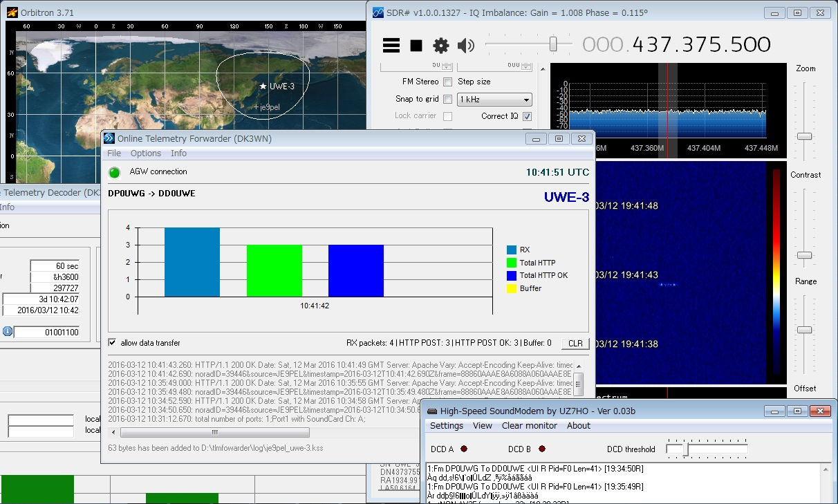Click the Telemetry Forwarder title bar icon
The height and width of the screenshot is (504, 838).
click(109, 138)
